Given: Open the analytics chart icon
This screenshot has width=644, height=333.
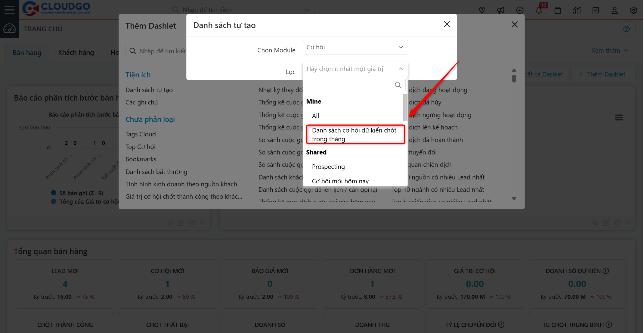Looking at the screenshot, I should [577, 10].
